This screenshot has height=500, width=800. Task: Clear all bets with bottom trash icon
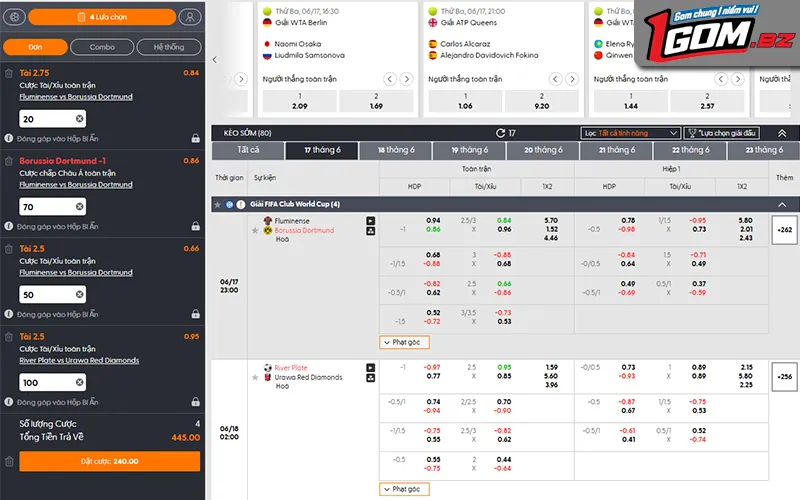[x=9, y=462]
